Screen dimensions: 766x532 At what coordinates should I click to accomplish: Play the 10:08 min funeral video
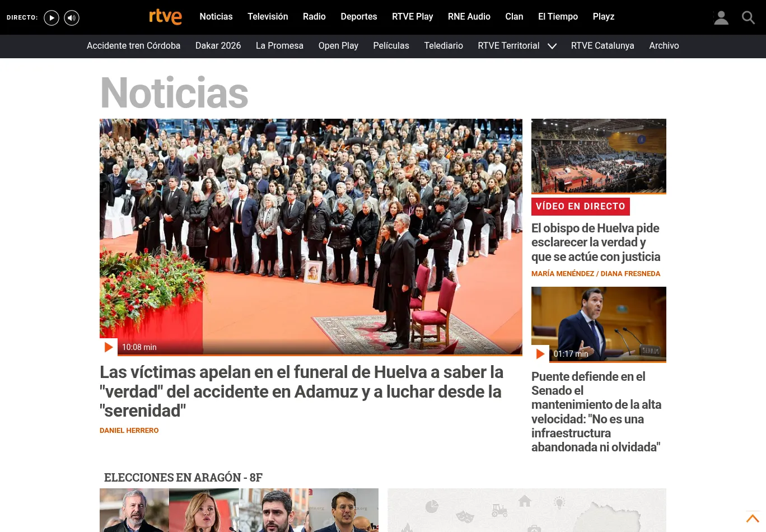point(109,347)
